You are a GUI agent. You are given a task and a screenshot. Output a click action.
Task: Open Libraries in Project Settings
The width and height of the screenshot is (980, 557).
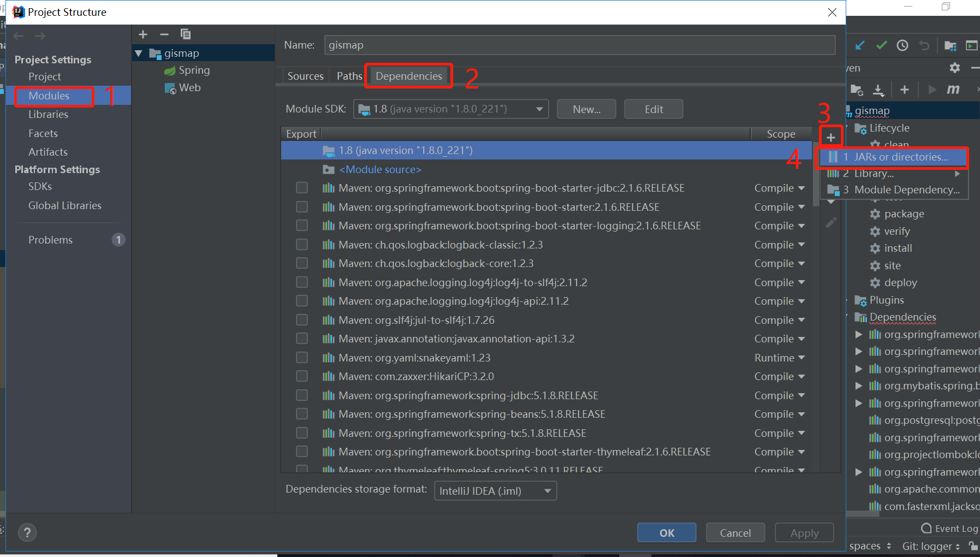(48, 115)
